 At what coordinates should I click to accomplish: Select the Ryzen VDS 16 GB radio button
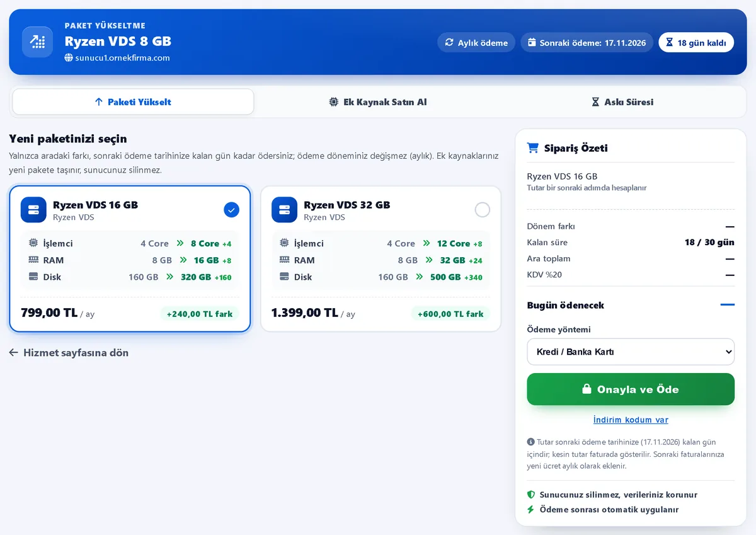coord(231,210)
